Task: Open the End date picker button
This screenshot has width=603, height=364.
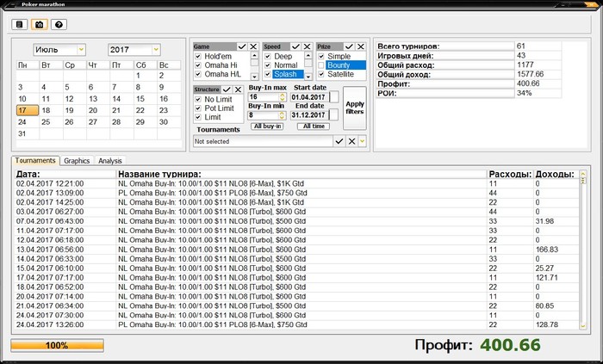Action: [334, 114]
